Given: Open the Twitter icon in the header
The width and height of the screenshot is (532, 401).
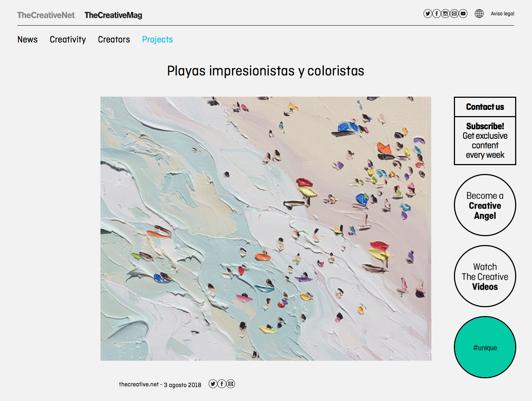Looking at the screenshot, I should pyautogui.click(x=428, y=14).
